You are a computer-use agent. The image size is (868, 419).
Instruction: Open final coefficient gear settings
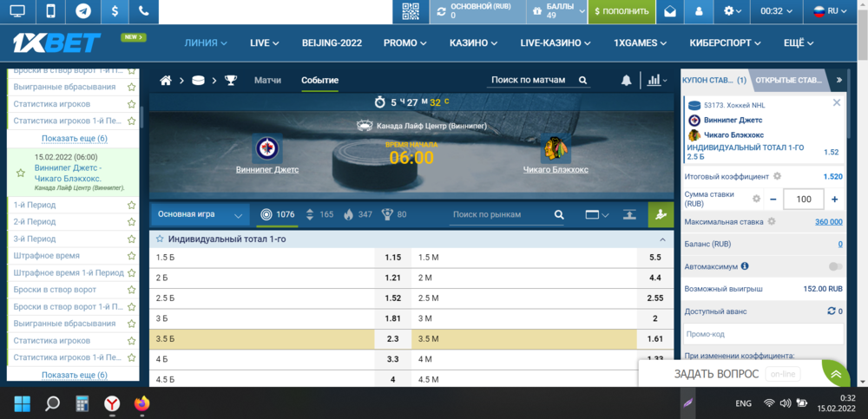pos(777,176)
